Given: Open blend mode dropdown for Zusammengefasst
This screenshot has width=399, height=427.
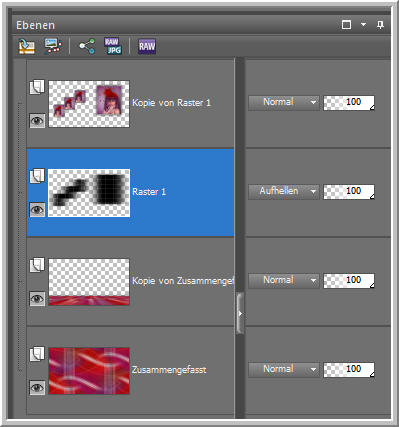Looking at the screenshot, I should [x=284, y=369].
